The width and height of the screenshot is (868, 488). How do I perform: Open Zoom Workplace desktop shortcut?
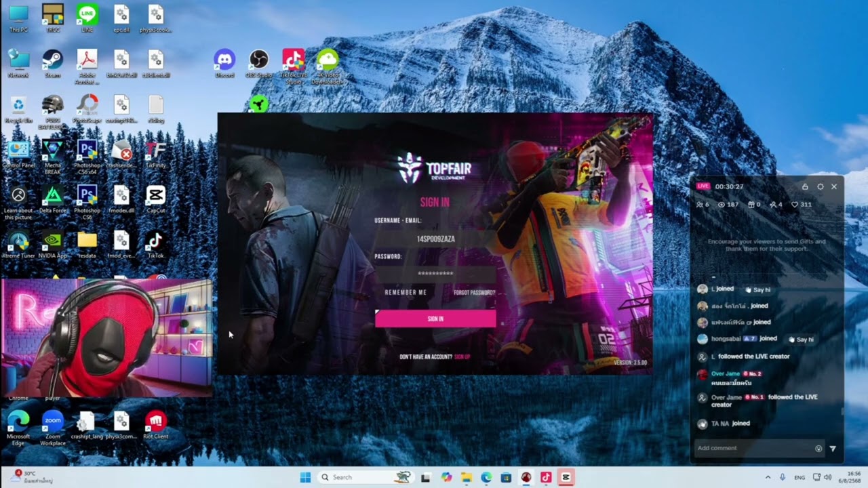(52, 428)
